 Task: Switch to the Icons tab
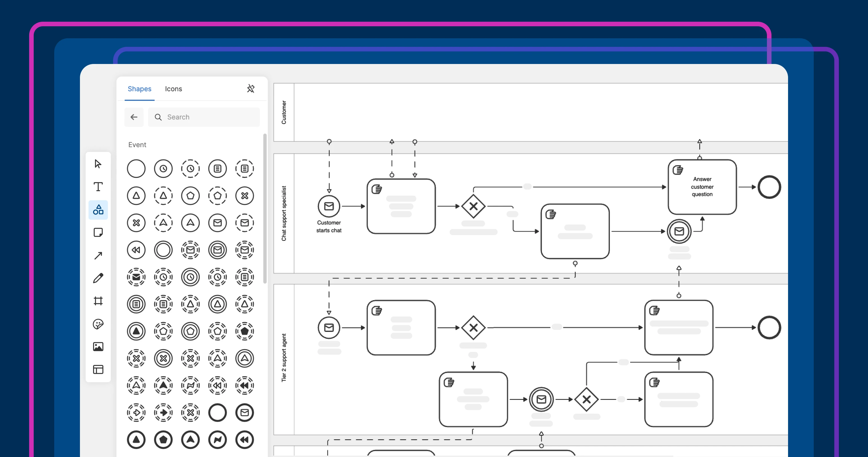[x=173, y=89]
